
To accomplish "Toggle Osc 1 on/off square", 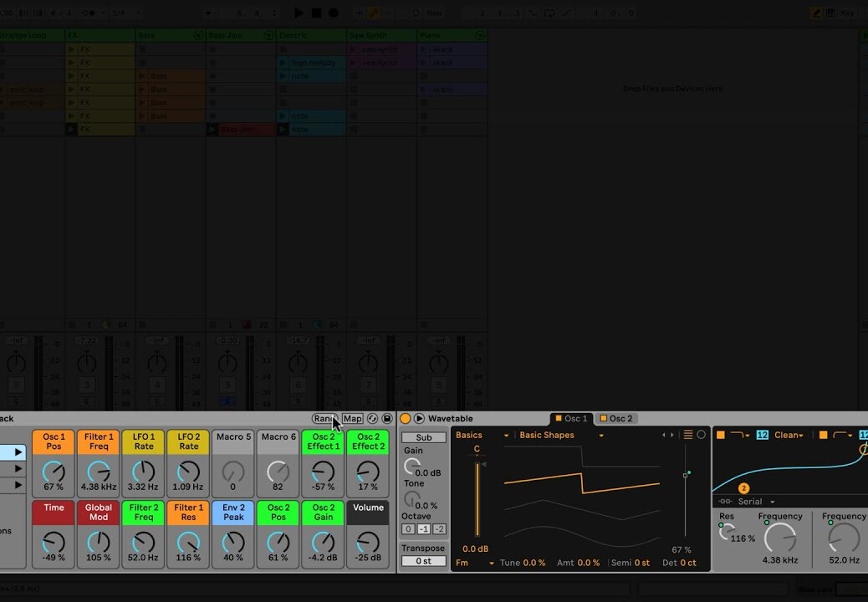I will coord(559,418).
